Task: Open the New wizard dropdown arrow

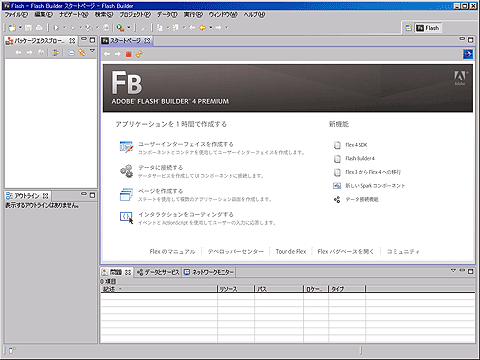Action: point(20,28)
